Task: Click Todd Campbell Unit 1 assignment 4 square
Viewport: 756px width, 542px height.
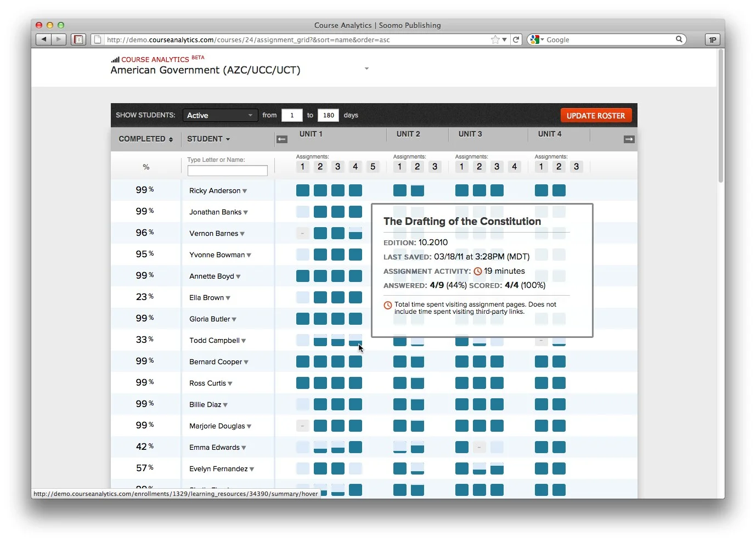Action: coord(356,340)
